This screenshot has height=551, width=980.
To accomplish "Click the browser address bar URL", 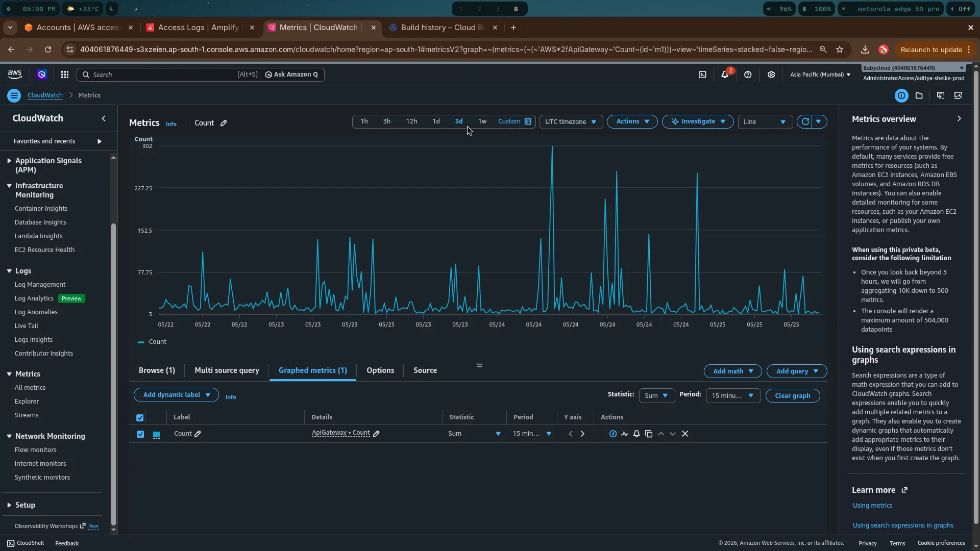I will click(x=446, y=49).
